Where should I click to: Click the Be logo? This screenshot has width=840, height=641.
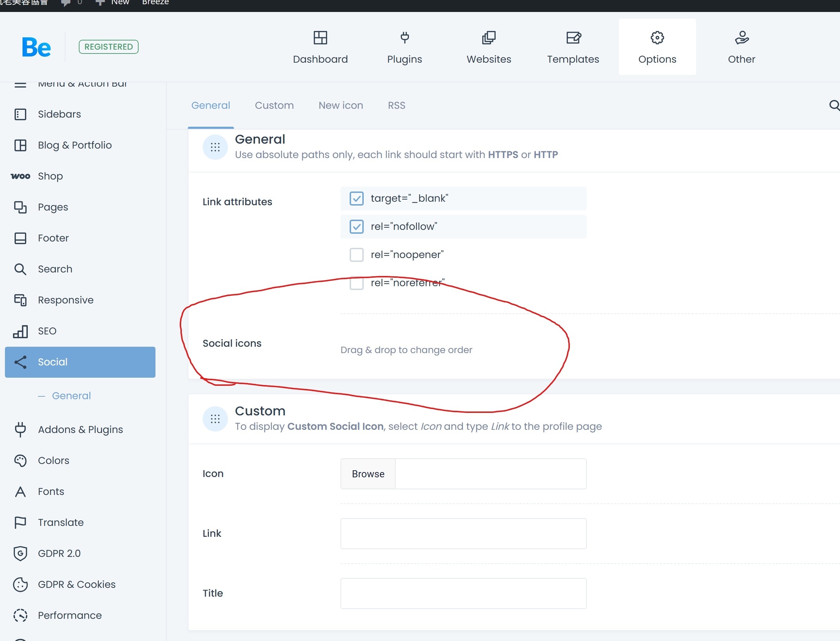[36, 47]
